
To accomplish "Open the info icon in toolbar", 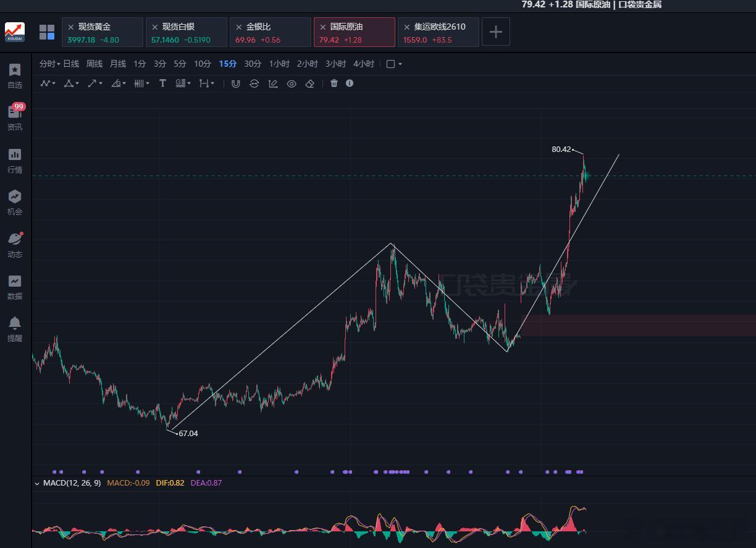I will pyautogui.click(x=350, y=83).
